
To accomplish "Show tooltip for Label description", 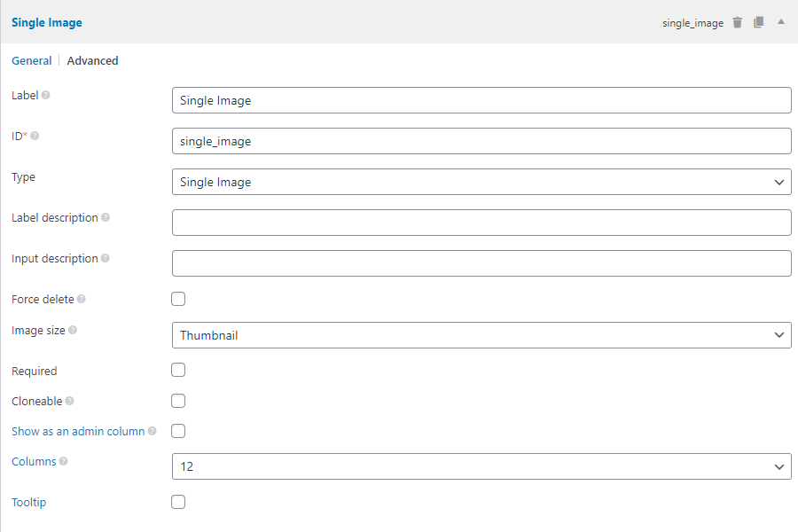I will pos(106,218).
